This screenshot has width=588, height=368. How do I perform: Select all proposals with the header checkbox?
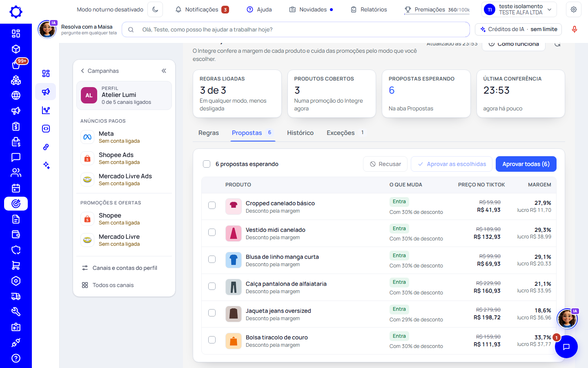pyautogui.click(x=207, y=164)
